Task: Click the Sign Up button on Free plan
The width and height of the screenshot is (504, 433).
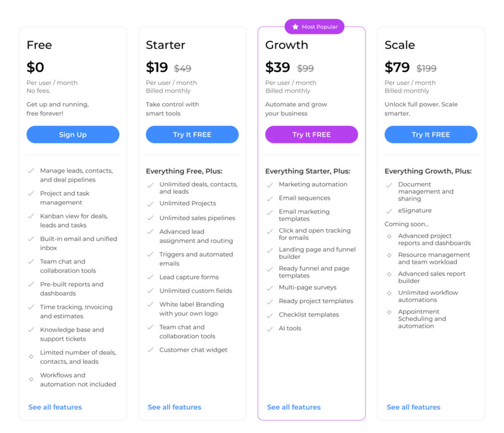Action: pos(73,135)
